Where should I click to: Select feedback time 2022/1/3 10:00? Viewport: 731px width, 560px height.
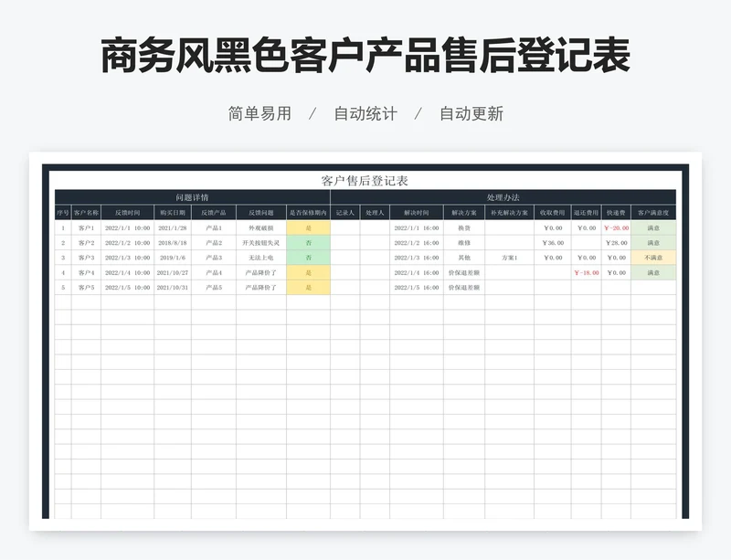127,258
